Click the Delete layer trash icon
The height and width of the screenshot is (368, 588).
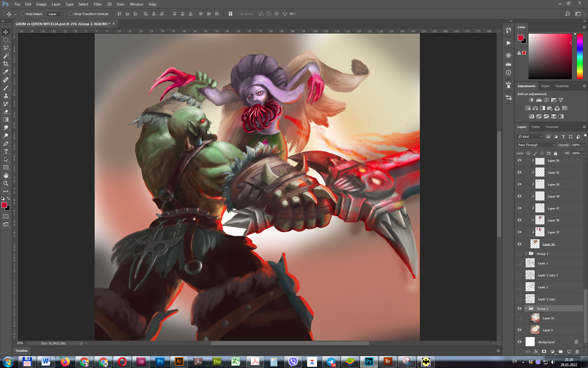tap(577, 351)
